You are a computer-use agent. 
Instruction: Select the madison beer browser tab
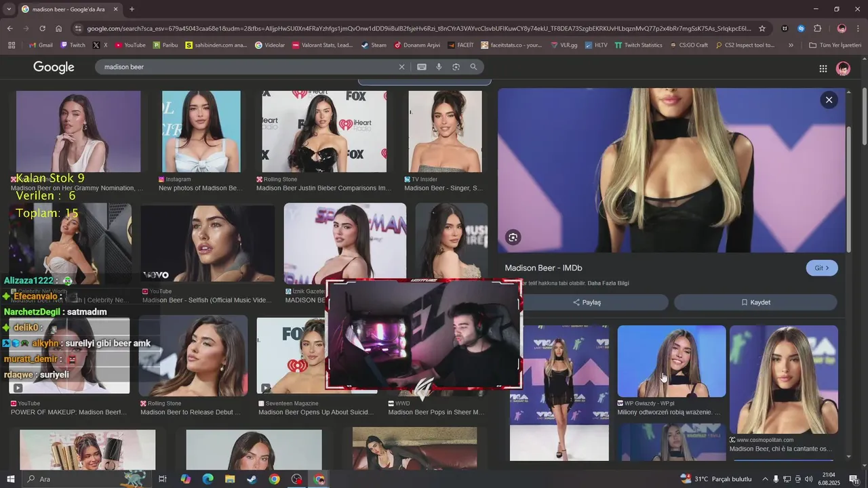click(70, 9)
